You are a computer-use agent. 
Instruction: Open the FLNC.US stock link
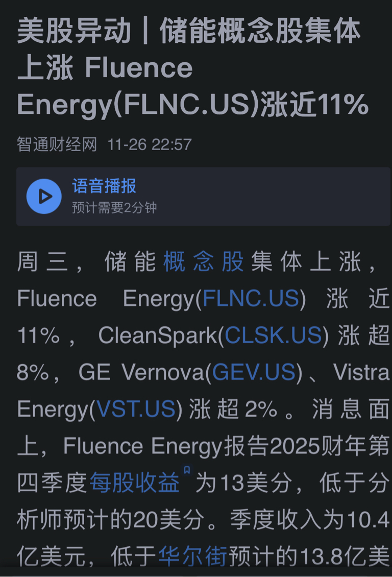coord(251,298)
